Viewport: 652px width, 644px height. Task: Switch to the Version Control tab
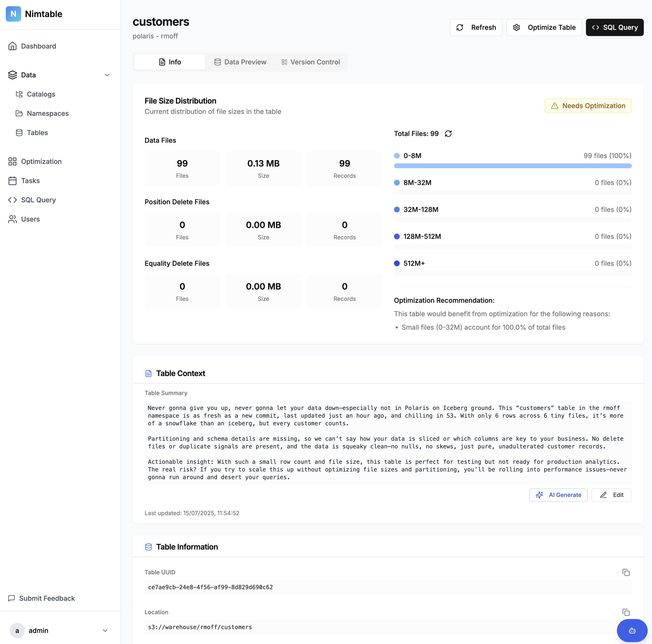pos(310,62)
